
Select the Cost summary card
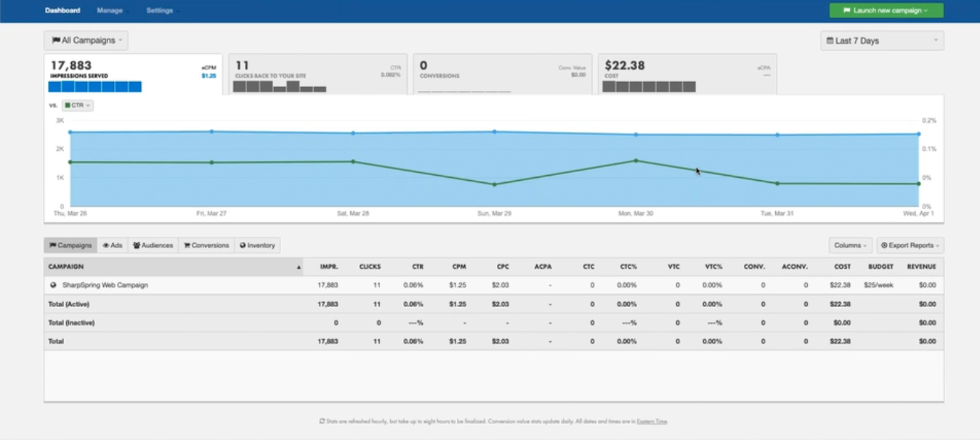(x=687, y=74)
